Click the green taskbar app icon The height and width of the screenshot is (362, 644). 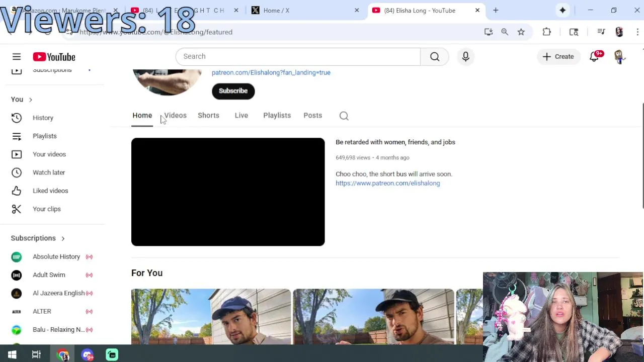tap(112, 355)
